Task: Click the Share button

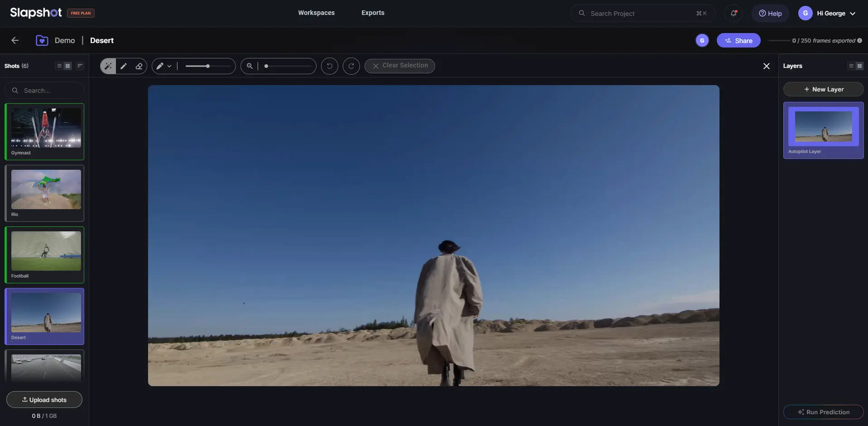Action: coord(738,40)
